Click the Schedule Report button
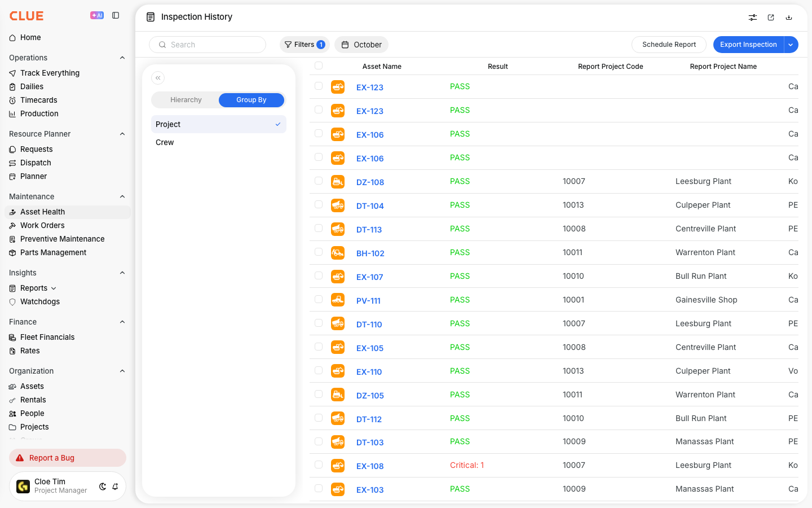The height and width of the screenshot is (508, 812). point(669,45)
